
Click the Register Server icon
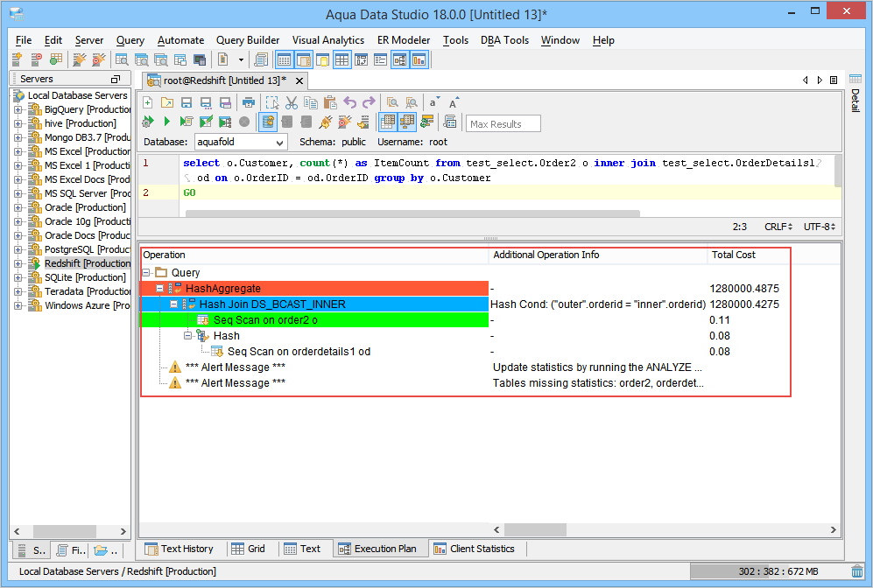pos(17,59)
